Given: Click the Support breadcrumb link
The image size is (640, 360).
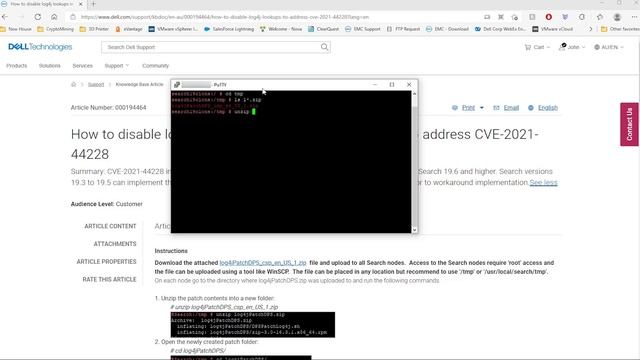Looking at the screenshot, I should [96, 84].
